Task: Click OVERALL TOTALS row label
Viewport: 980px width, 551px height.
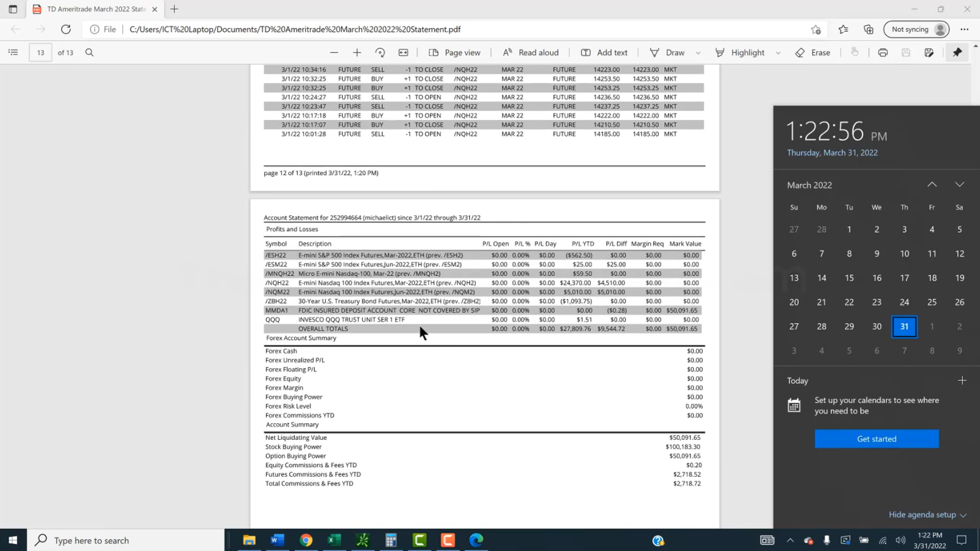Action: click(x=323, y=328)
